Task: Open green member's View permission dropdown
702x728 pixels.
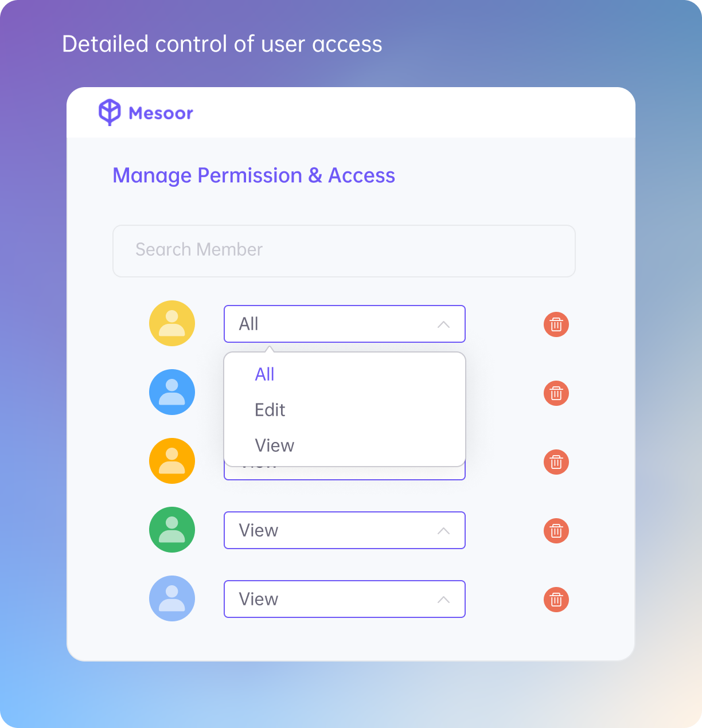Action: point(345,530)
